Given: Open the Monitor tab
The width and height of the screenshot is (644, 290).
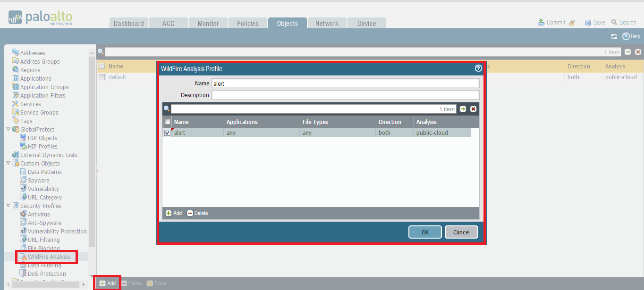Looking at the screenshot, I should pyautogui.click(x=208, y=23).
